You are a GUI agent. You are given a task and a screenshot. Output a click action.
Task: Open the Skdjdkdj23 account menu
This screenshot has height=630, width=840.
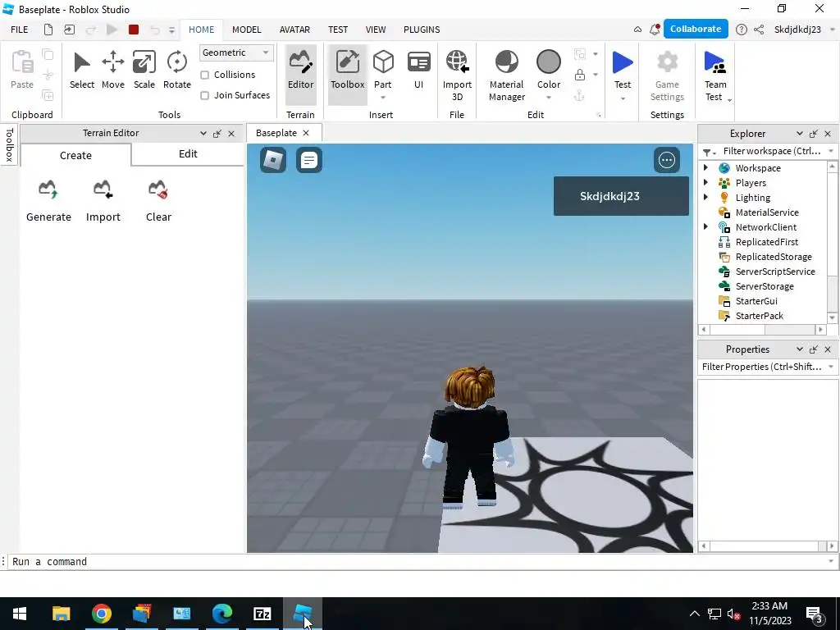tap(803, 30)
